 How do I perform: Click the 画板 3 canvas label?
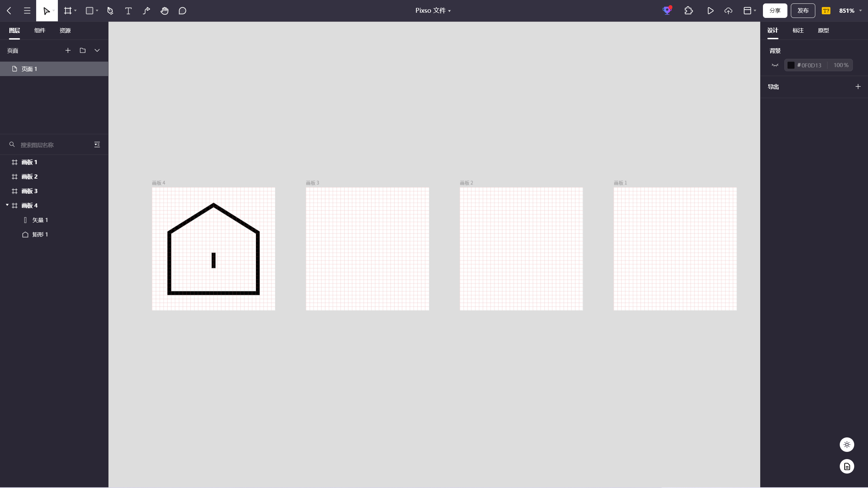[312, 183]
